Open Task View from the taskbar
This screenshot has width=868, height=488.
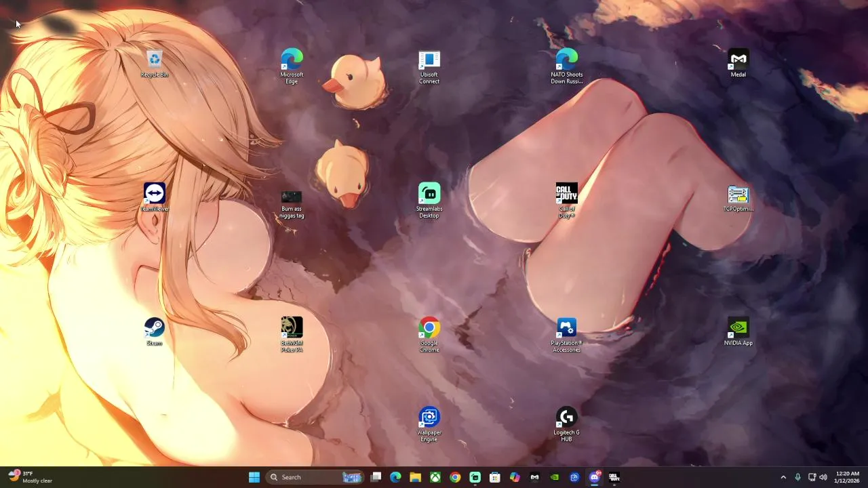tap(376, 477)
